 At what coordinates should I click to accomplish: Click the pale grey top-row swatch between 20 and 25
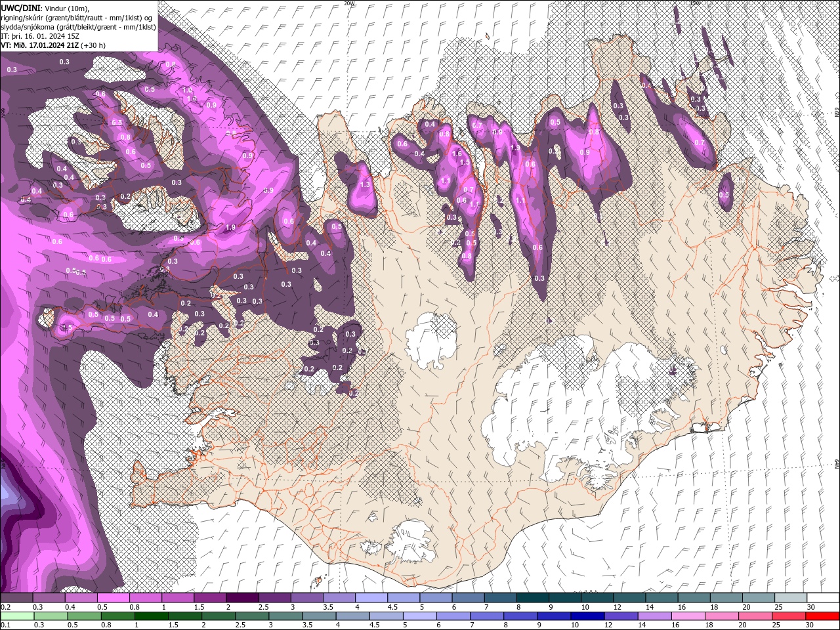758,598
